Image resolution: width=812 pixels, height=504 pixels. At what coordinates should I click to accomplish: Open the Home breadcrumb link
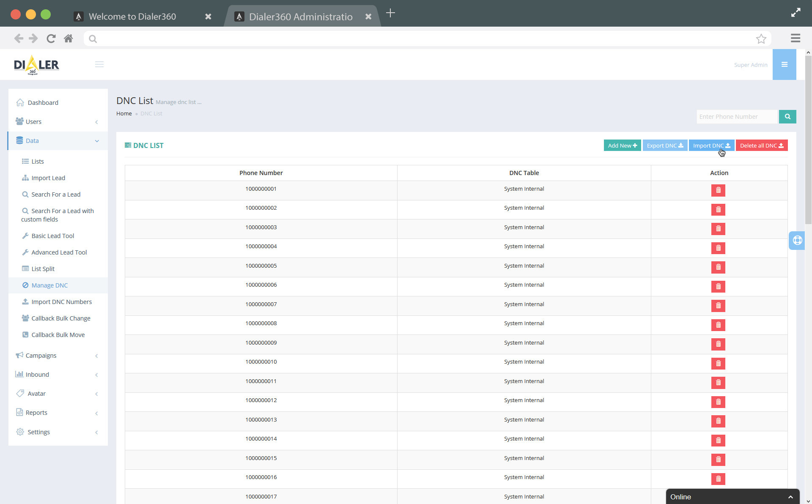[x=123, y=113]
